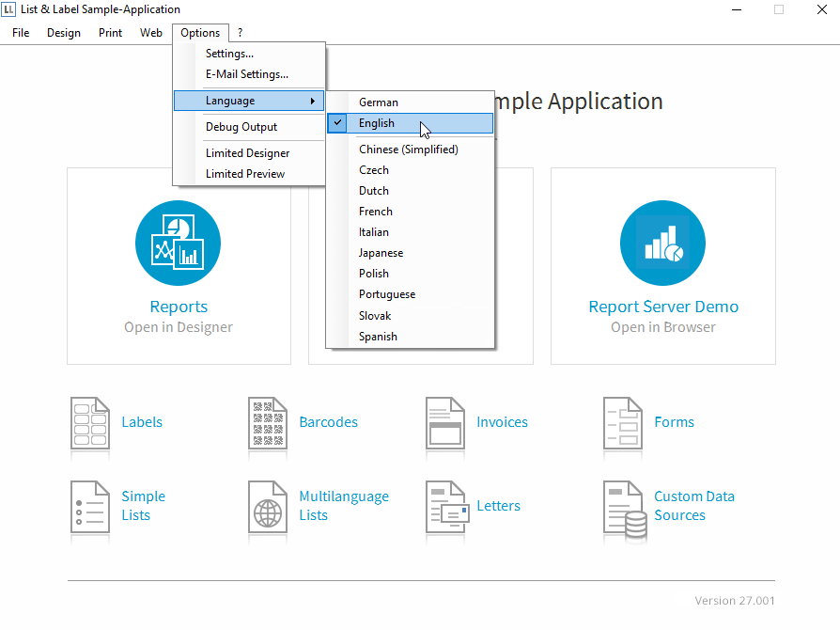
Task: Click the Labels document icon
Action: [x=90, y=423]
